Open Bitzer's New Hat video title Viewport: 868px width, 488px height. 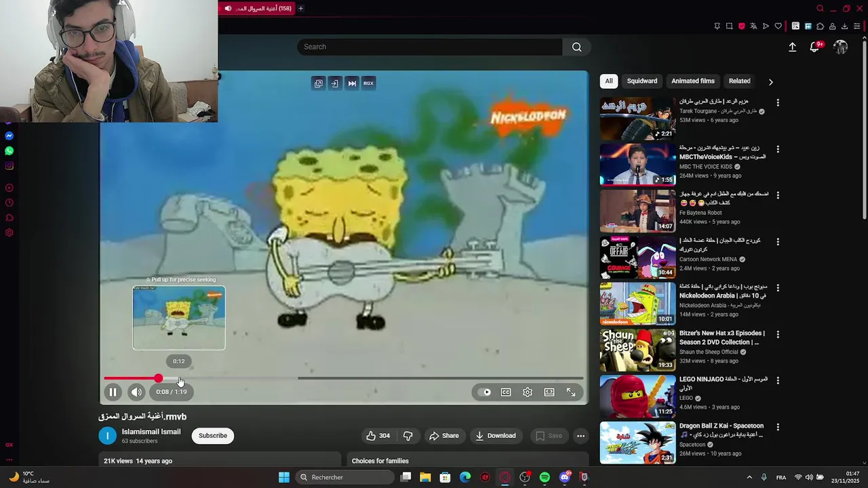pos(722,338)
